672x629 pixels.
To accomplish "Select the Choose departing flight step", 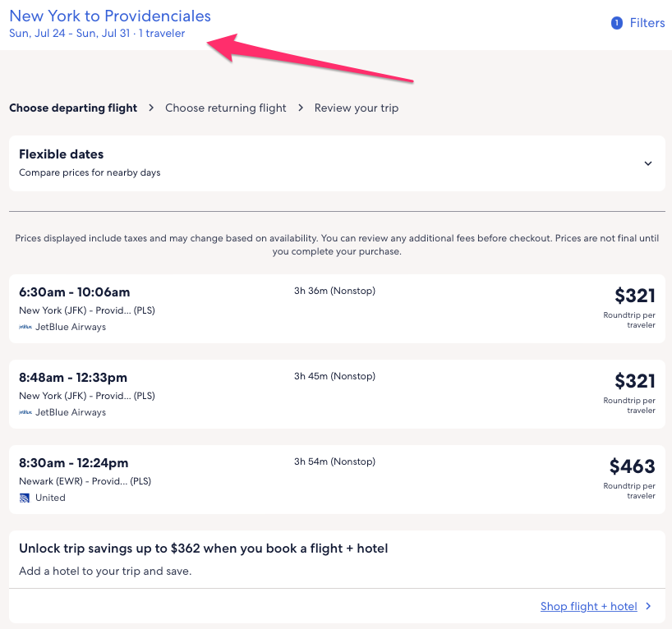I will click(73, 108).
